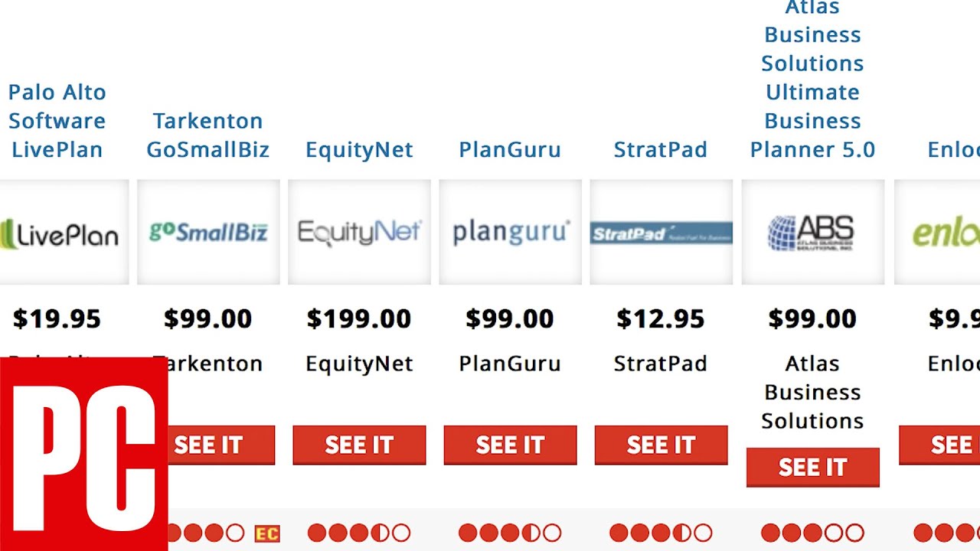Click SEE IT button under StratPad

pyautogui.click(x=661, y=445)
